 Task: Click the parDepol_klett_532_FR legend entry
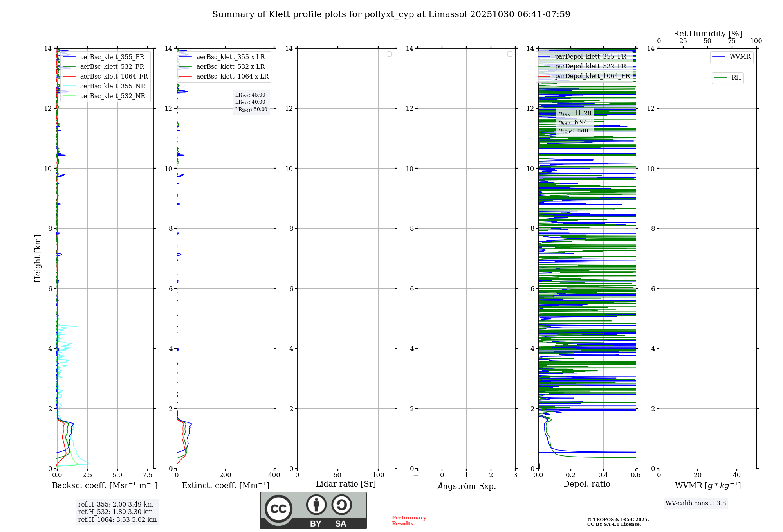[x=590, y=66]
